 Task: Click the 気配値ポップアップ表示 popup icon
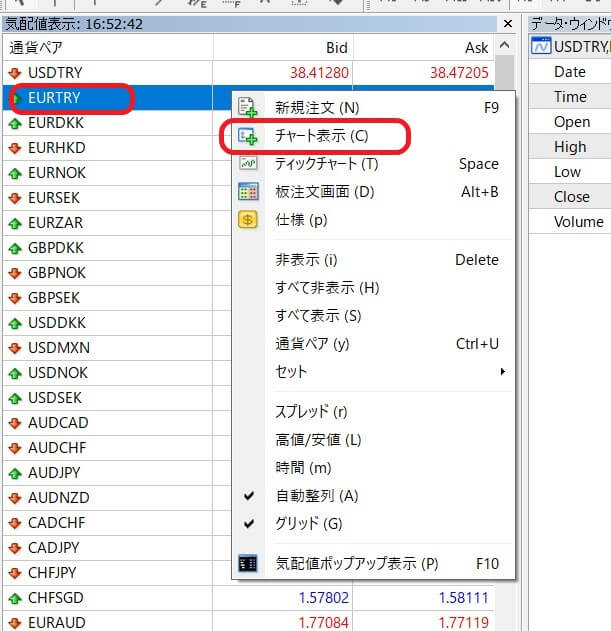[248, 564]
